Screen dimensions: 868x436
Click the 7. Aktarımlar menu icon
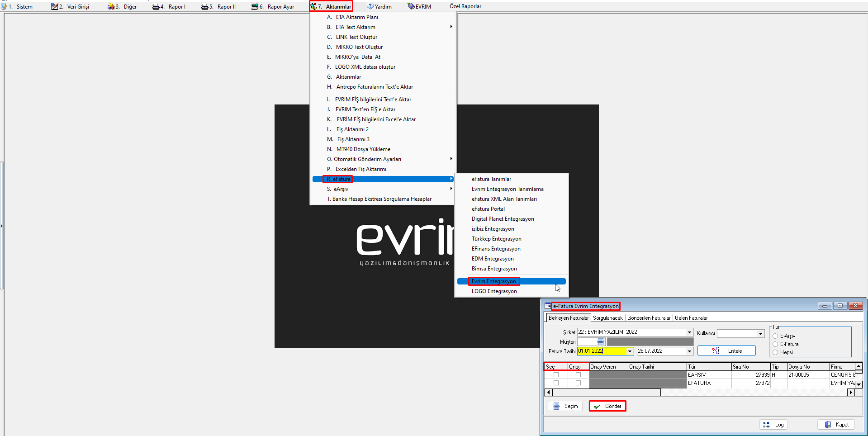pos(313,6)
